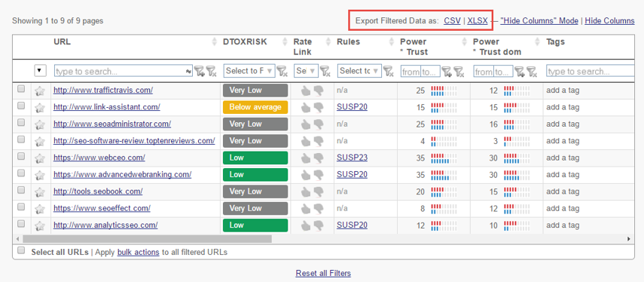Check the tools.seobook.com row checkbox
The image size is (644, 282).
21,190
